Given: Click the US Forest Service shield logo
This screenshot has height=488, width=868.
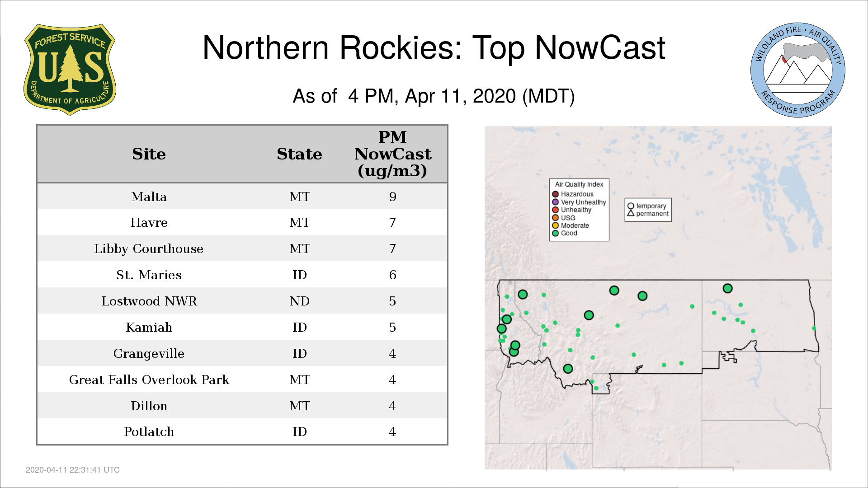Looking at the screenshot, I should 70,70.
